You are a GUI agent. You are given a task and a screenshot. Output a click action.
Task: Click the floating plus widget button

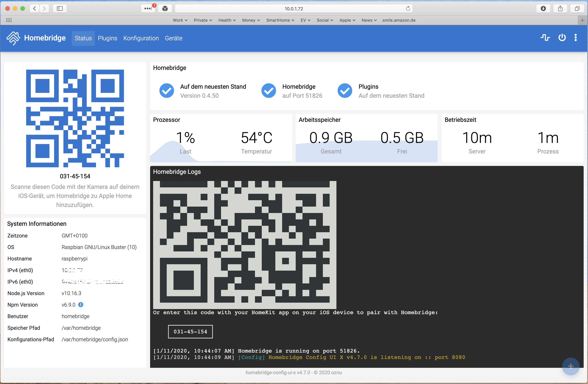(x=570, y=366)
